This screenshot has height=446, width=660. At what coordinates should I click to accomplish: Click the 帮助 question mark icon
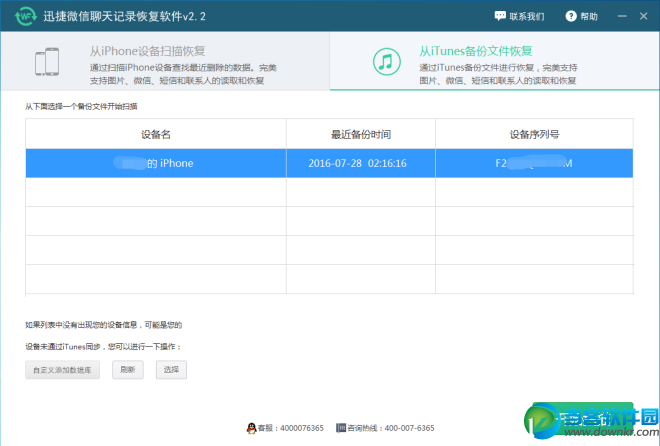click(571, 16)
